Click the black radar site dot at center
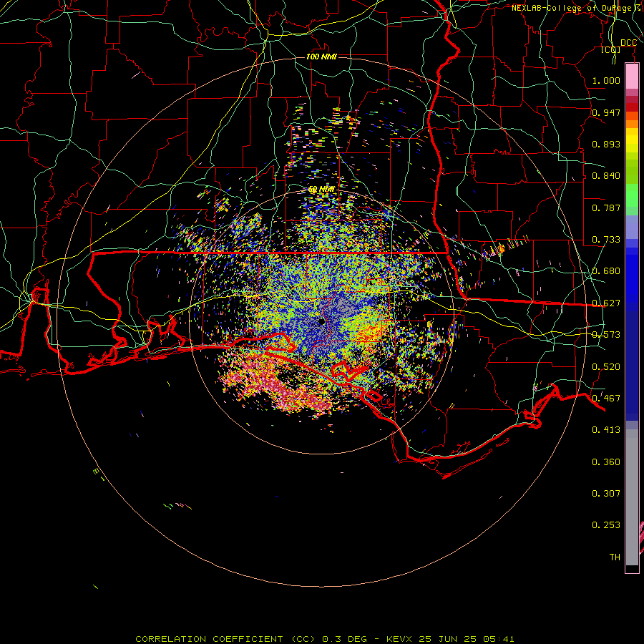Screen dimensions: 644x644 tap(321, 321)
